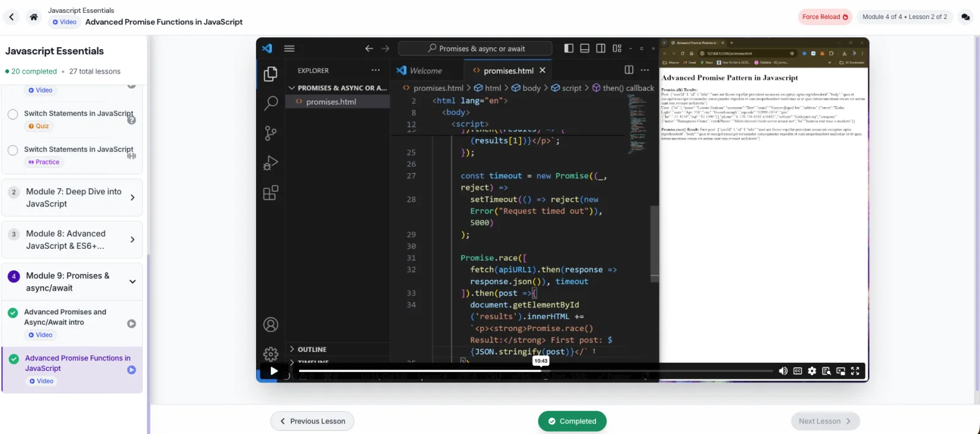The width and height of the screenshot is (980, 434).
Task: Open Run and Debug in VS Code activity bar
Action: pos(270,162)
